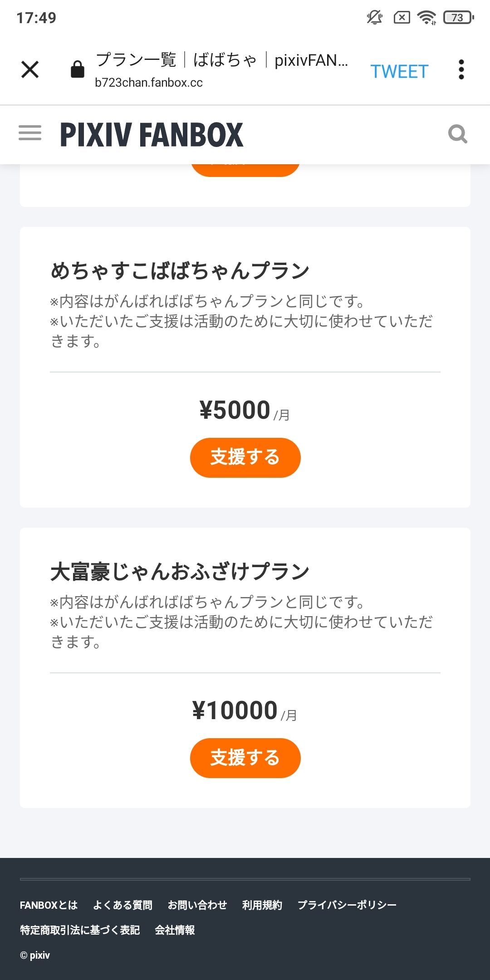Open the FANBOXとは footer link
The width and height of the screenshot is (490, 980).
point(49,905)
